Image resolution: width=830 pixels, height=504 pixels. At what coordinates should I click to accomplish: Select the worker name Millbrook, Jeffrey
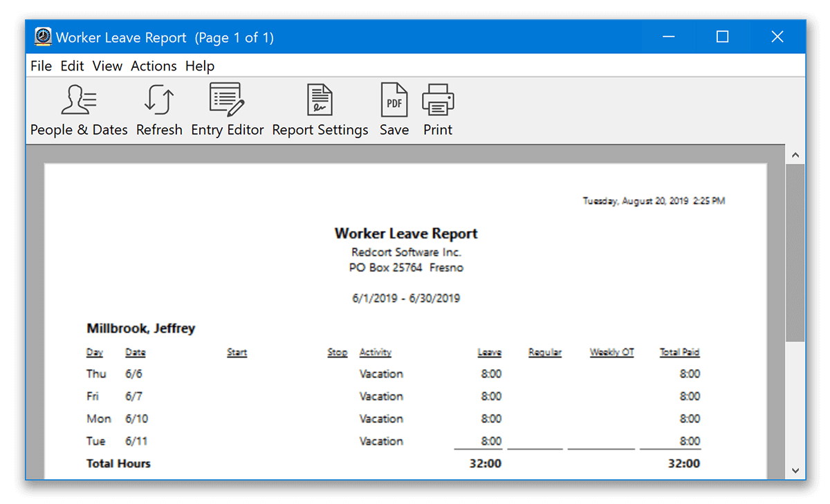point(140,328)
